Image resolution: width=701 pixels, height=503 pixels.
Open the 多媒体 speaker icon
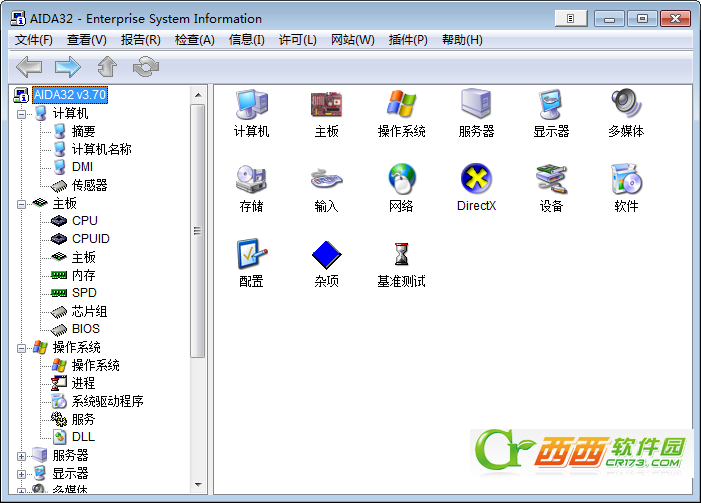pos(626,114)
